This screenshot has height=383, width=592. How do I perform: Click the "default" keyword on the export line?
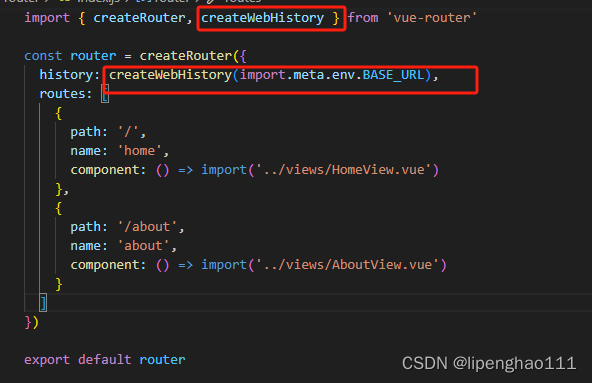coord(105,360)
